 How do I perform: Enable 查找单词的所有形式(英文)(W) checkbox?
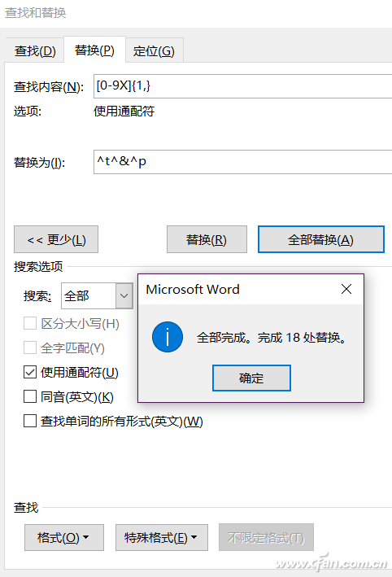30,421
